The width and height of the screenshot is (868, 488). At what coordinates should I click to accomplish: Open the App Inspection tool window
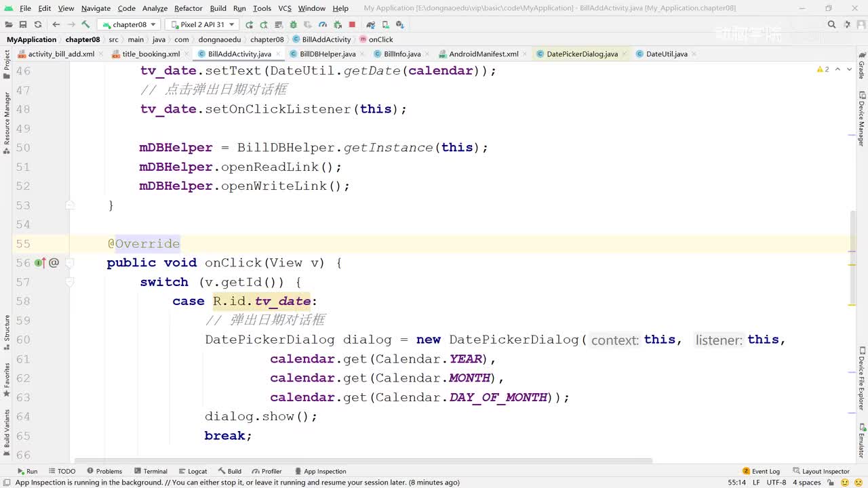[320, 471]
